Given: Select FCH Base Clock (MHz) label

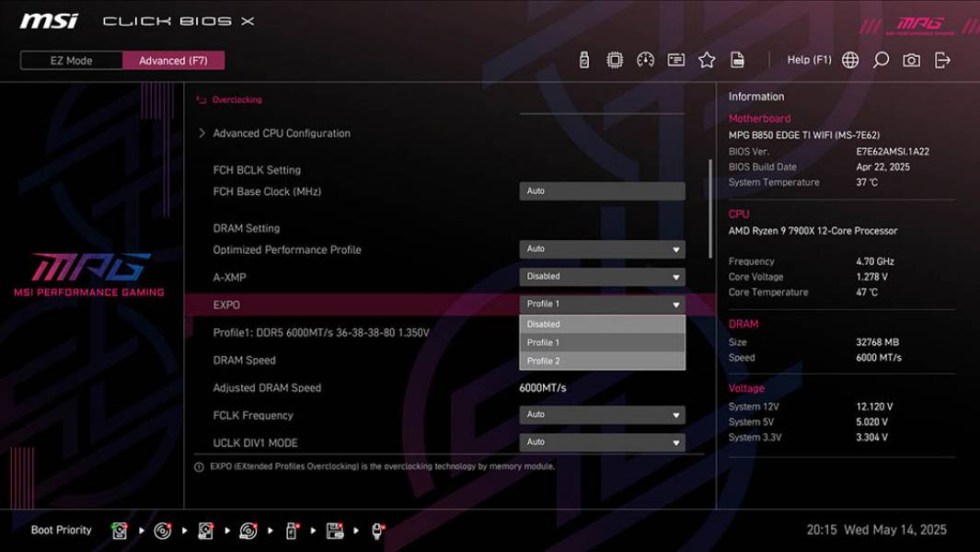Looking at the screenshot, I should [x=267, y=192].
